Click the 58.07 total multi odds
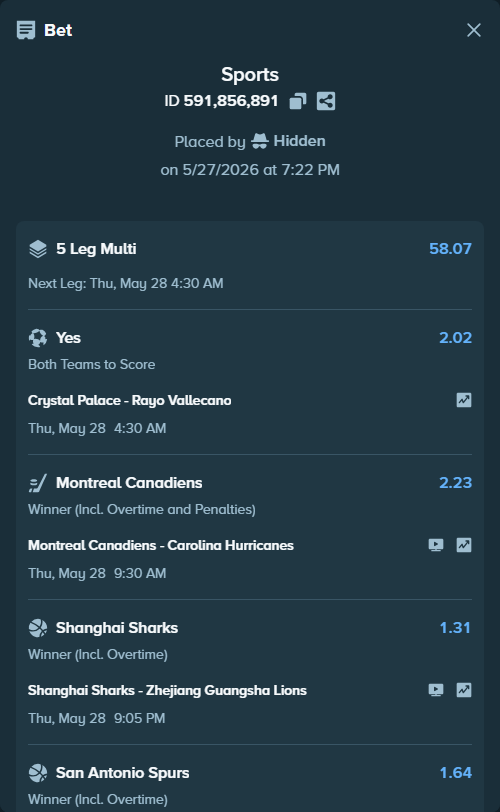 (x=450, y=249)
